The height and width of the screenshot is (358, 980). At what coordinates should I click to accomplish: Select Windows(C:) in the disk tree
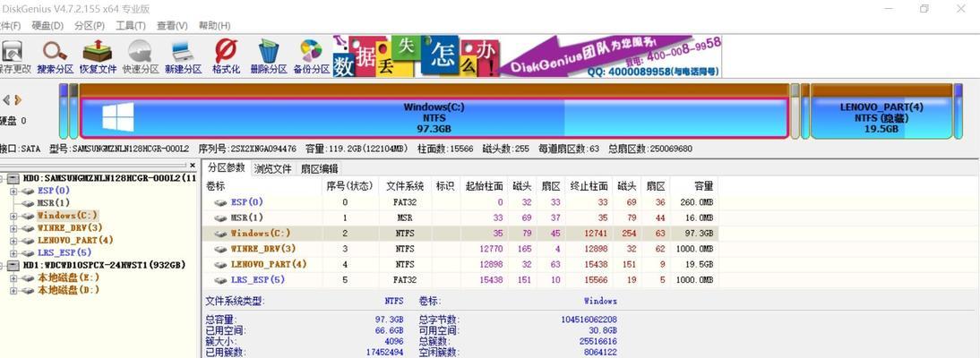tap(67, 216)
